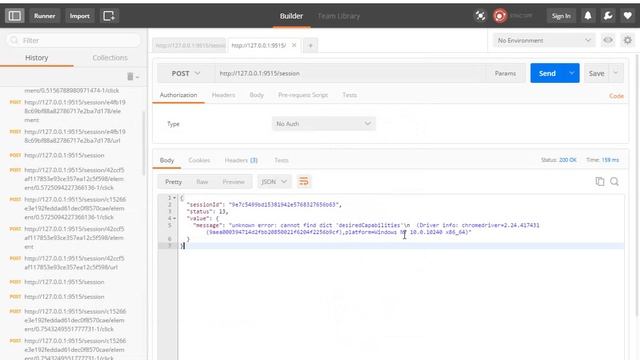
Task: Click the red sync status icon
Action: [x=500, y=16]
